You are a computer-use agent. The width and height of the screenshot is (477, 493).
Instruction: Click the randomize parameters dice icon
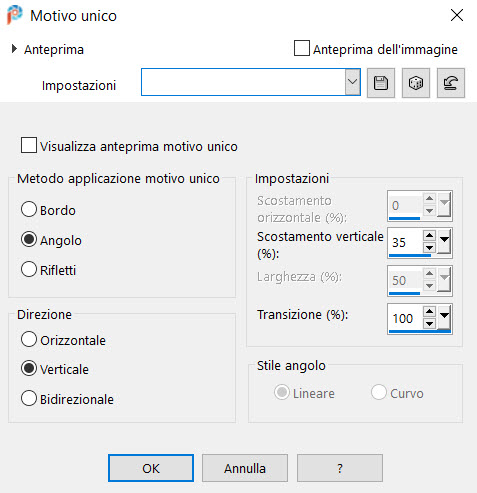416,83
